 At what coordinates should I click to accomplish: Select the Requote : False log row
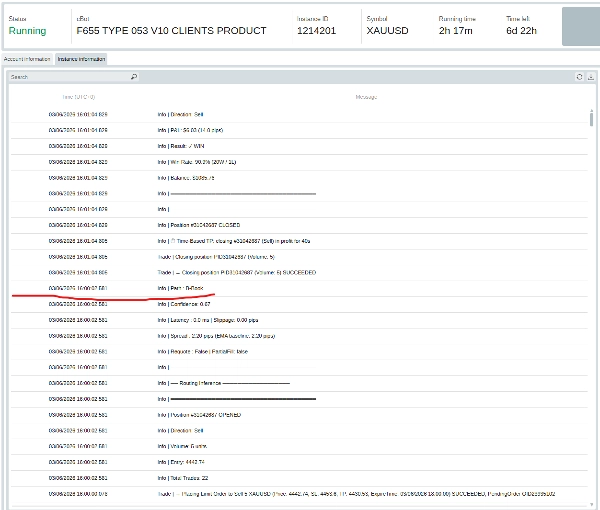tap(299, 352)
